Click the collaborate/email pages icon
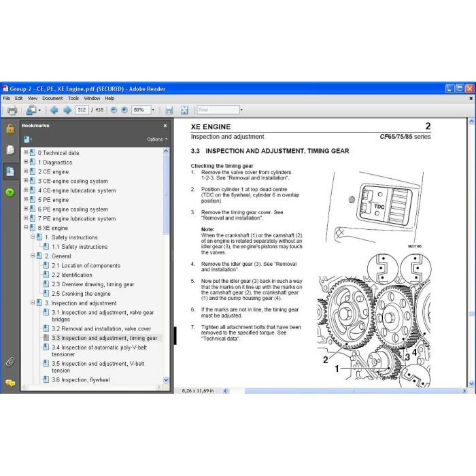Viewport: 476px width, 476px height. [31, 110]
